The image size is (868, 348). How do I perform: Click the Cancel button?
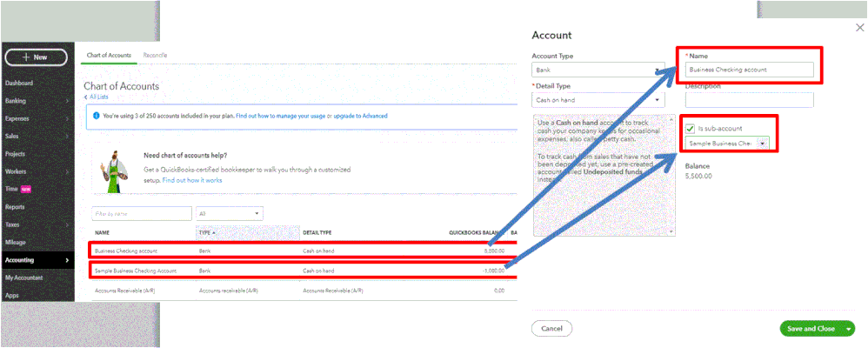coord(551,329)
